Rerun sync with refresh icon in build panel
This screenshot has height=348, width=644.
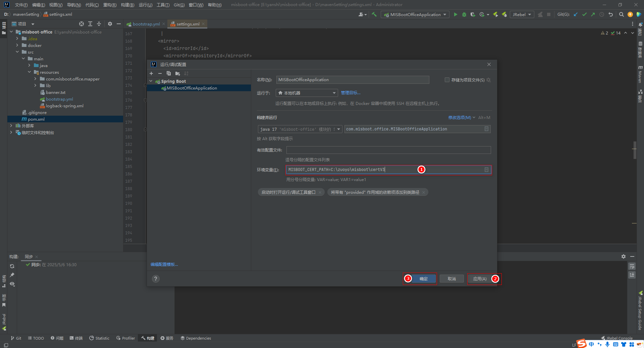coord(12,266)
